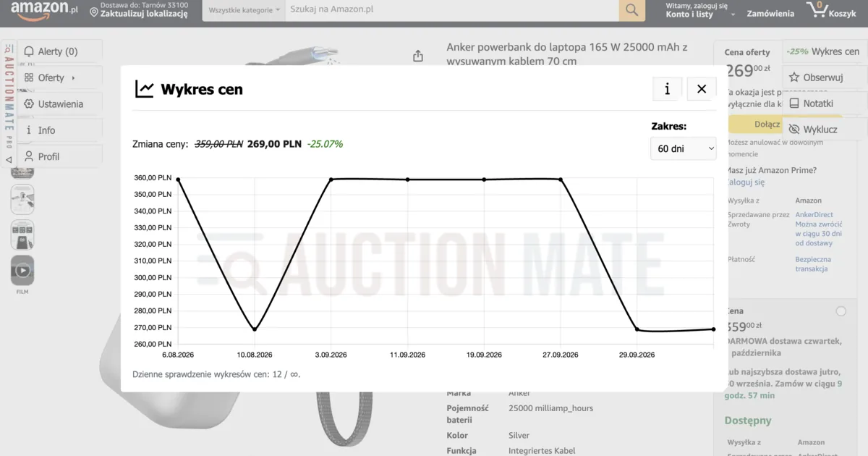The image size is (868, 456).
Task: Focus the Szukaj na Amazon.pl search field
Action: point(452,10)
